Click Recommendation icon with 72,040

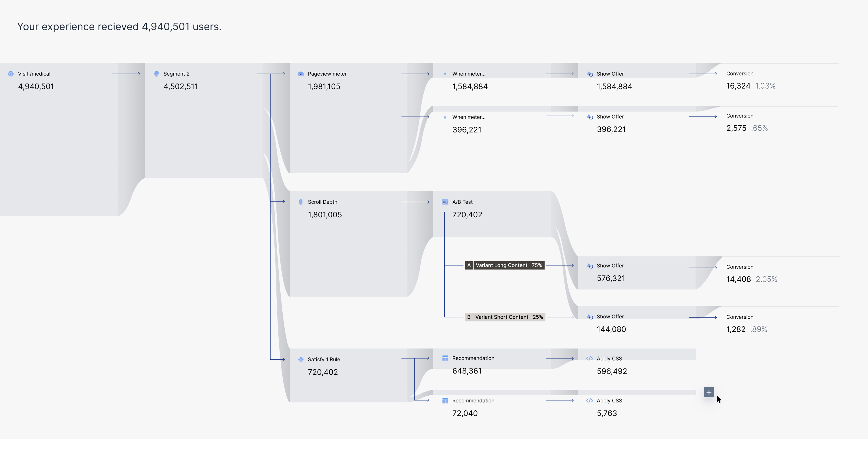coord(445,400)
